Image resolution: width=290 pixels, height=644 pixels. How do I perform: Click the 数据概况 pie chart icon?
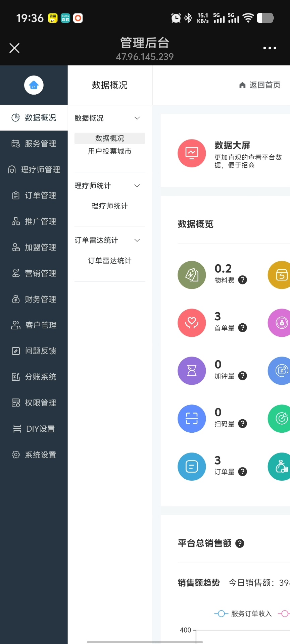[16, 117]
